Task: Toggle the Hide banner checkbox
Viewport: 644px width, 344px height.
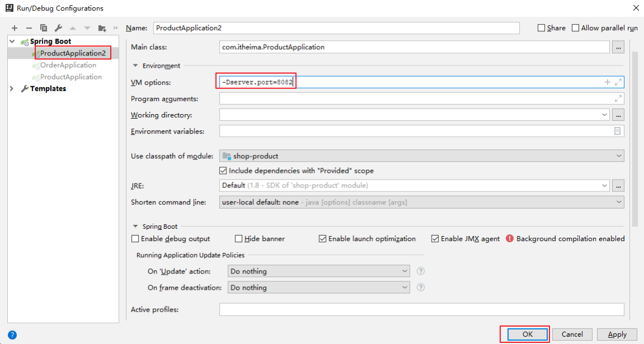Action: (239, 239)
